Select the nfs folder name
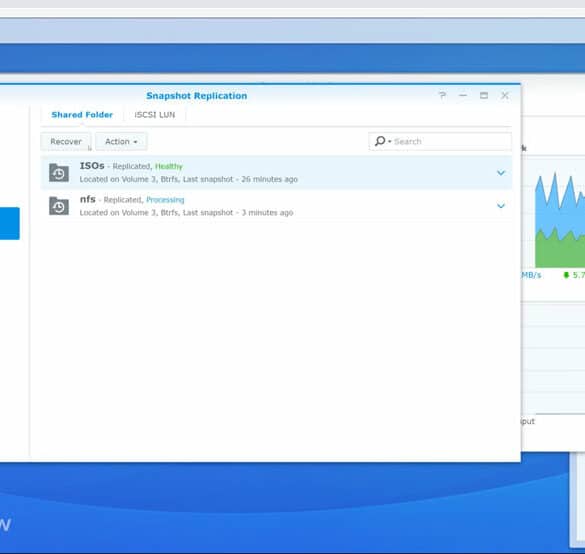This screenshot has height=554, width=585. (88, 199)
